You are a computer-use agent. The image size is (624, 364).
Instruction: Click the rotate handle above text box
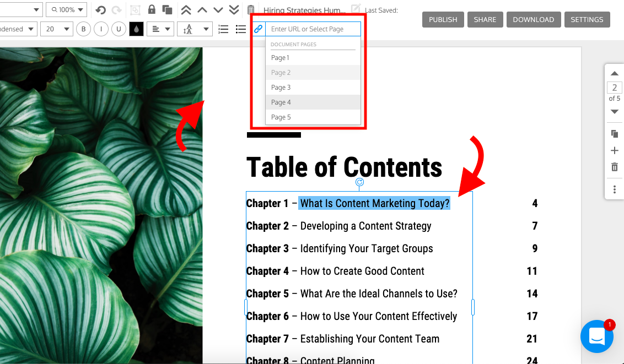point(359,182)
